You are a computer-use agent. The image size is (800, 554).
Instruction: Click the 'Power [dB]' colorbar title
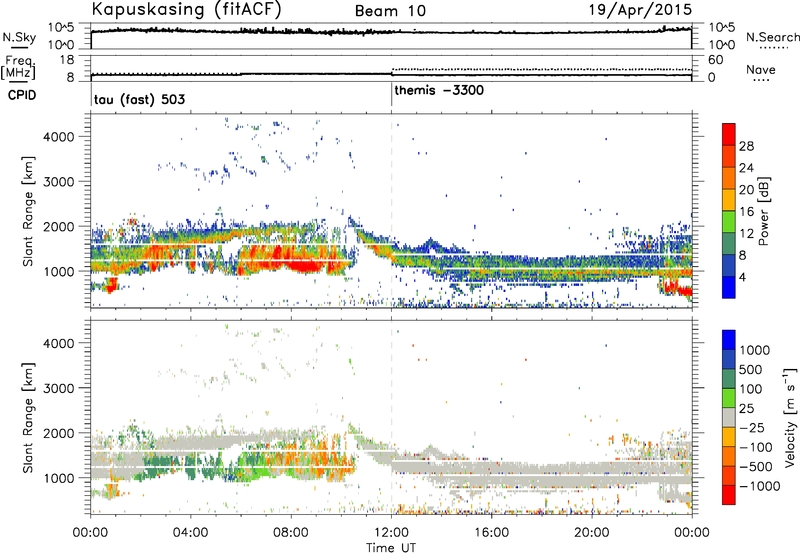[764, 211]
